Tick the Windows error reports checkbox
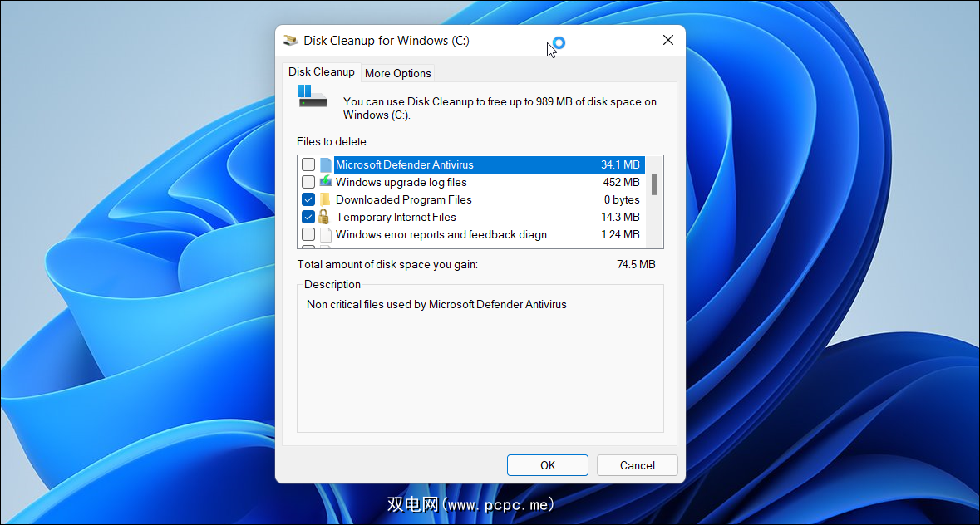Viewport: 980px width, 525px height. tap(308, 235)
